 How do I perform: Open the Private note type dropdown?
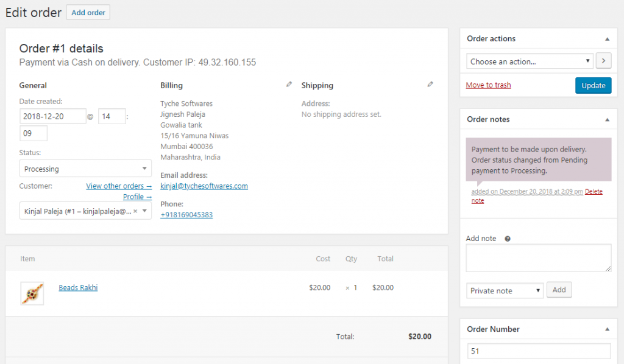pyautogui.click(x=505, y=291)
